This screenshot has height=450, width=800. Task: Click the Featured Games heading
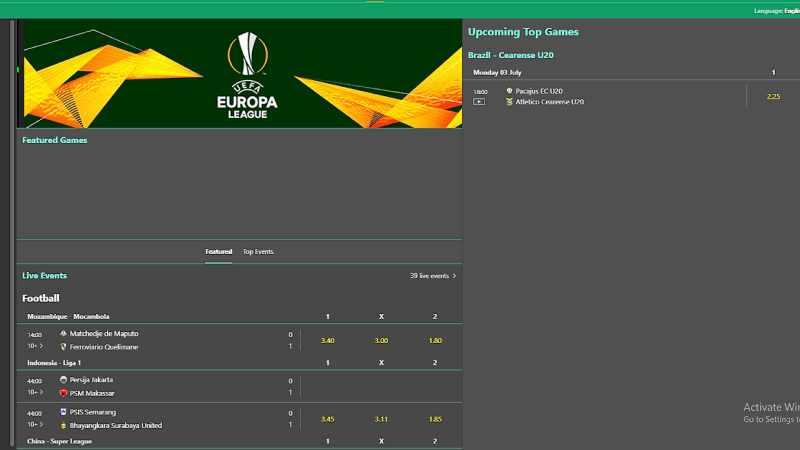(55, 140)
